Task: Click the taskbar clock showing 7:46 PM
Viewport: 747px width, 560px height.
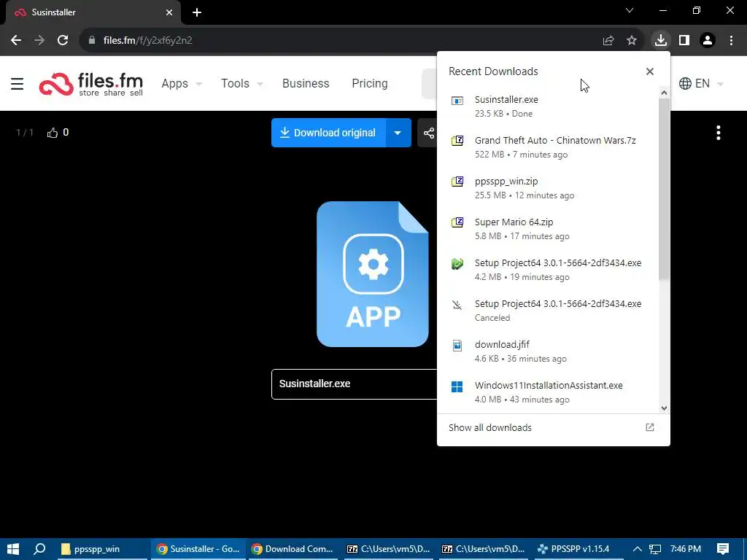Action: 686,549
